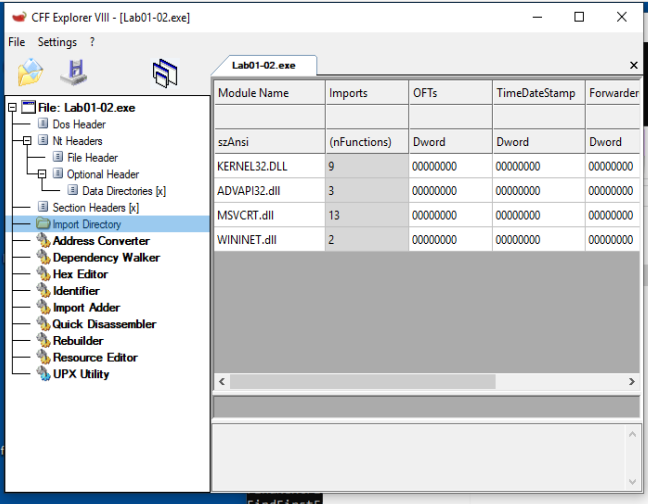Open the Resource Editor tool
Screen dimensions: 648x504
click(x=95, y=357)
